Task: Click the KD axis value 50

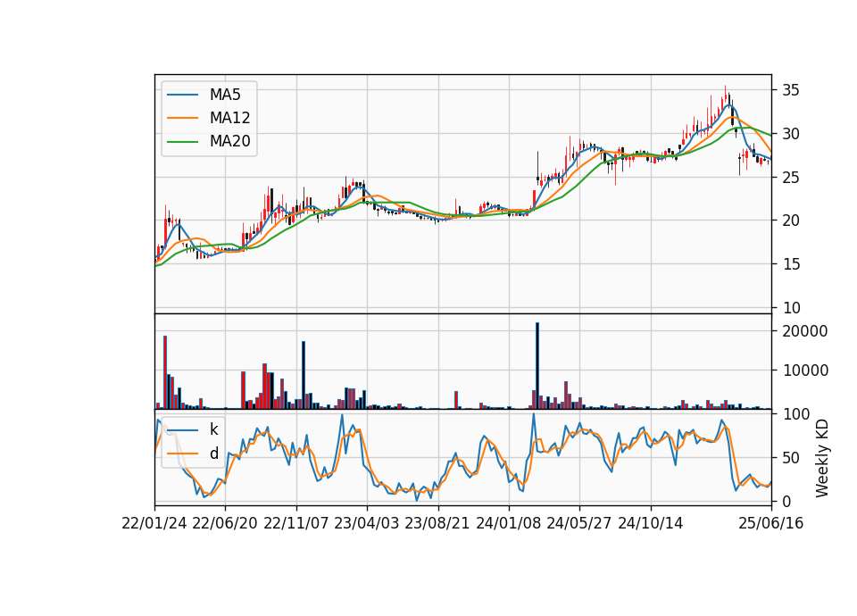Action: [791, 458]
